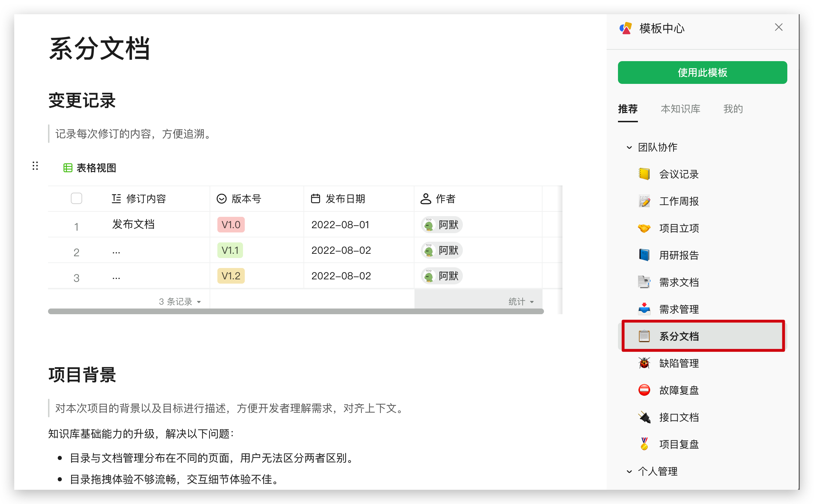Click the 用研报告 blue book icon
This screenshot has height=504, width=814.
(644, 255)
